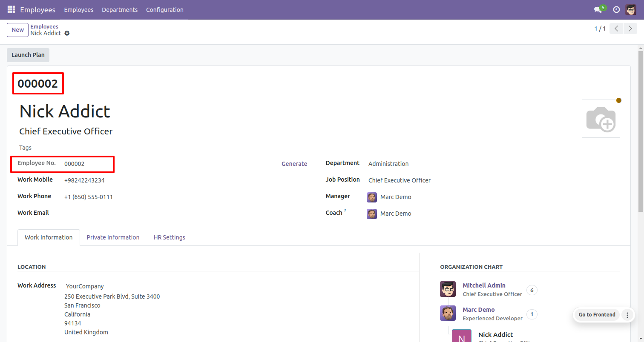Open the Departments menu
644x342 pixels.
pos(120,10)
